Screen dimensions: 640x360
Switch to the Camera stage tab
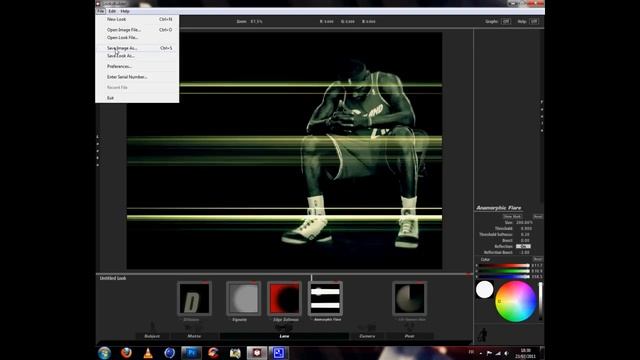(367, 336)
